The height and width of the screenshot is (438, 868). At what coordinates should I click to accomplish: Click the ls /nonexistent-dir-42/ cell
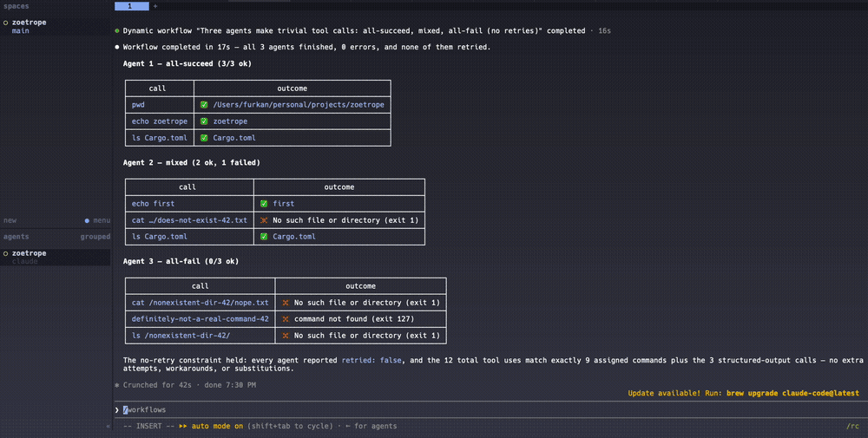pyautogui.click(x=200, y=335)
